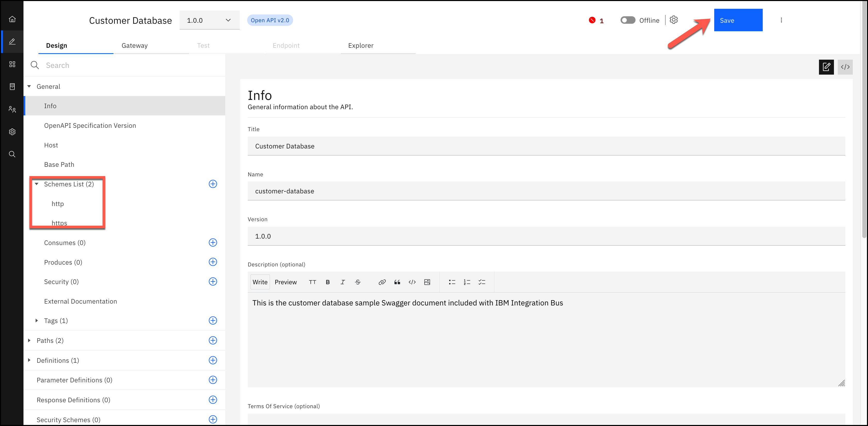Toggle bold formatting in the description editor
This screenshot has height=426, width=868.
pyautogui.click(x=327, y=282)
